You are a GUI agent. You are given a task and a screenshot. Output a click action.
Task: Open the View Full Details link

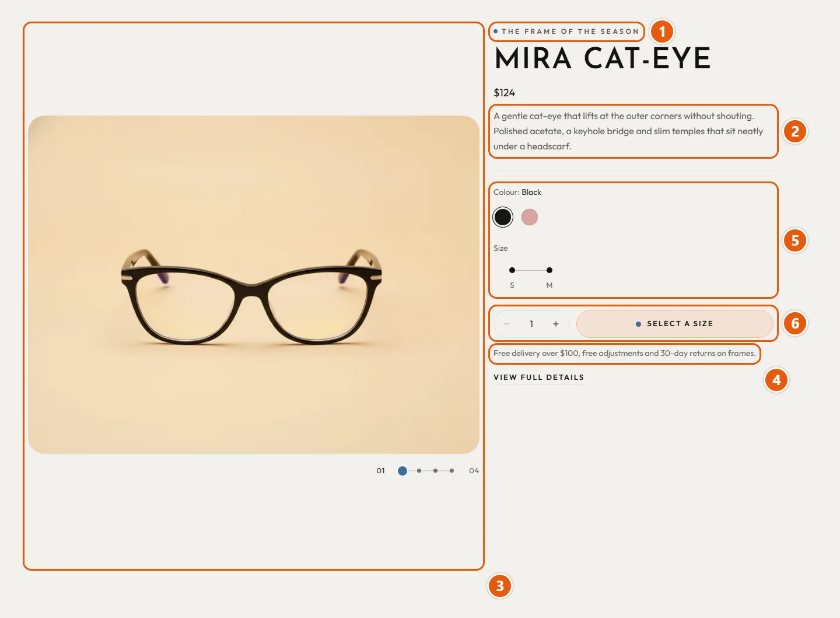coord(539,378)
